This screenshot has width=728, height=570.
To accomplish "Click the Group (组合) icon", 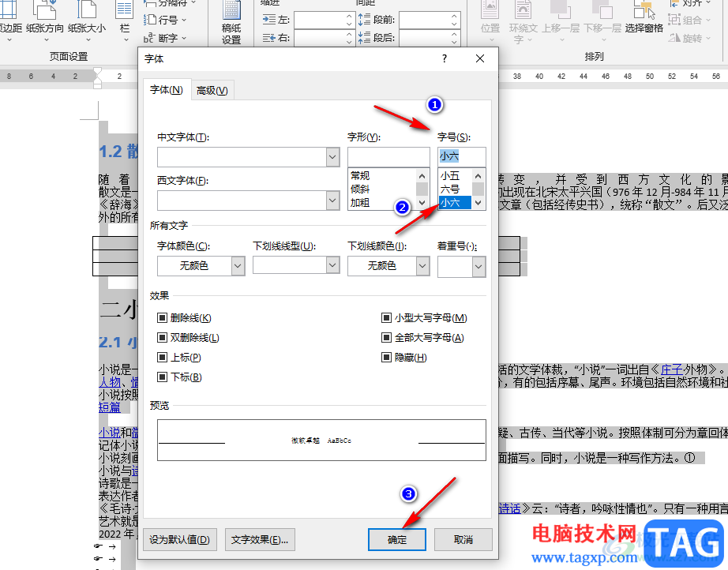I will point(689,20).
